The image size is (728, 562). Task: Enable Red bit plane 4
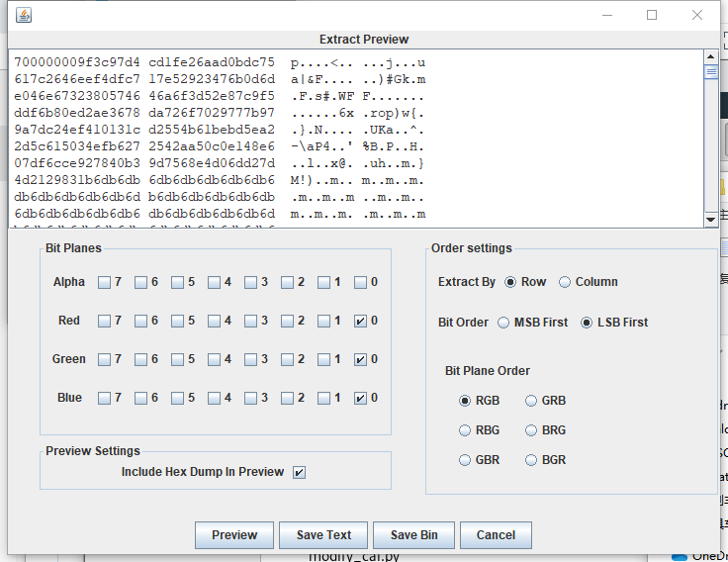click(214, 321)
